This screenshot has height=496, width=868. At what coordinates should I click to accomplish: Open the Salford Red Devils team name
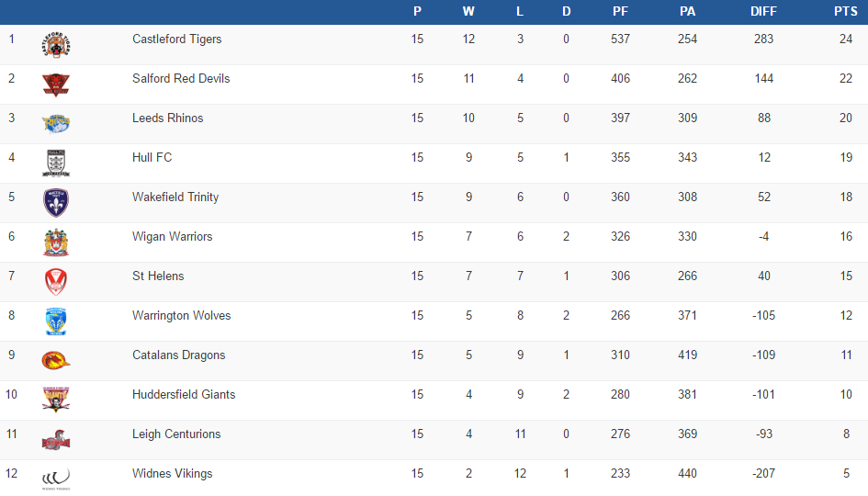[x=181, y=79]
